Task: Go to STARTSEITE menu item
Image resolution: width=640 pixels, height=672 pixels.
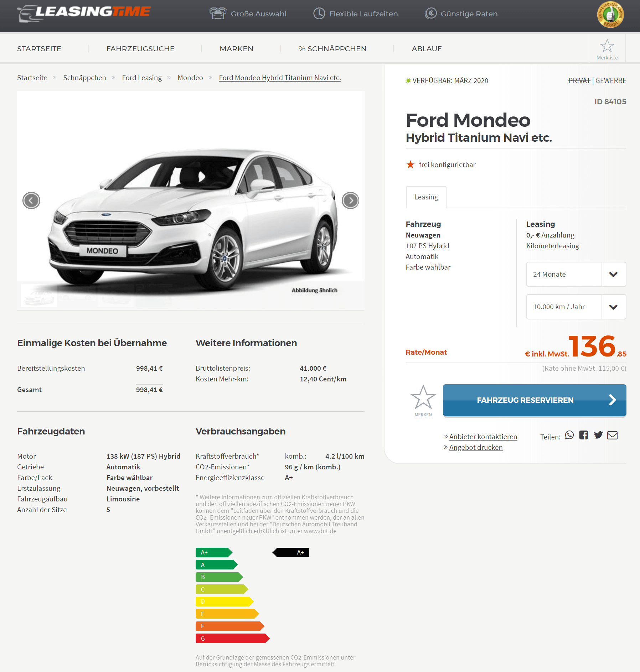Action: 39,49
